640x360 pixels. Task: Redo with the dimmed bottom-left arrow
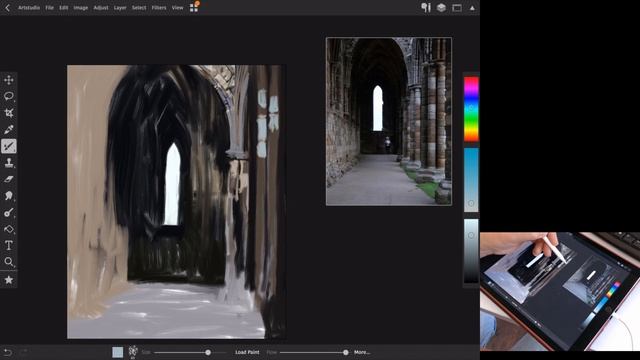[x=24, y=352]
